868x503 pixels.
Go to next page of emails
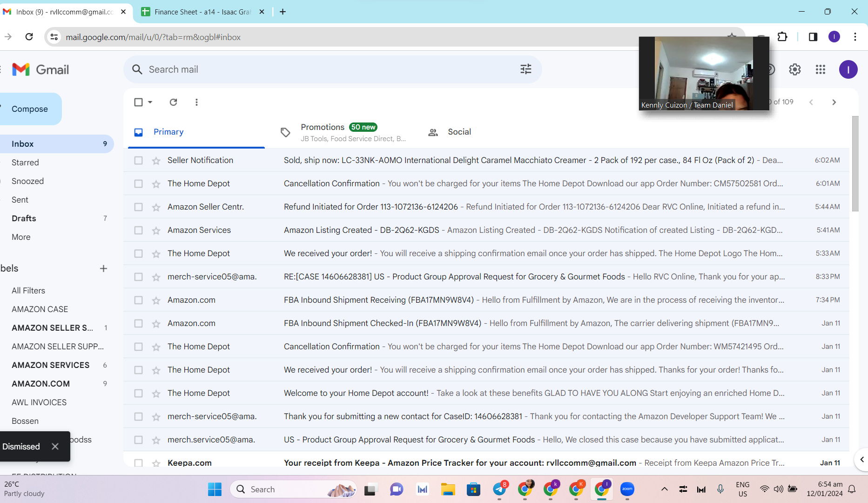click(834, 102)
